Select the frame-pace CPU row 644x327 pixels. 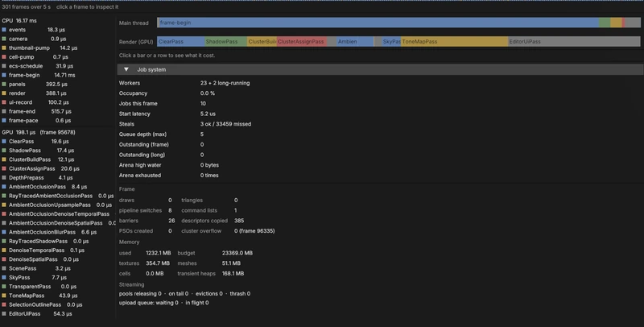coord(36,120)
